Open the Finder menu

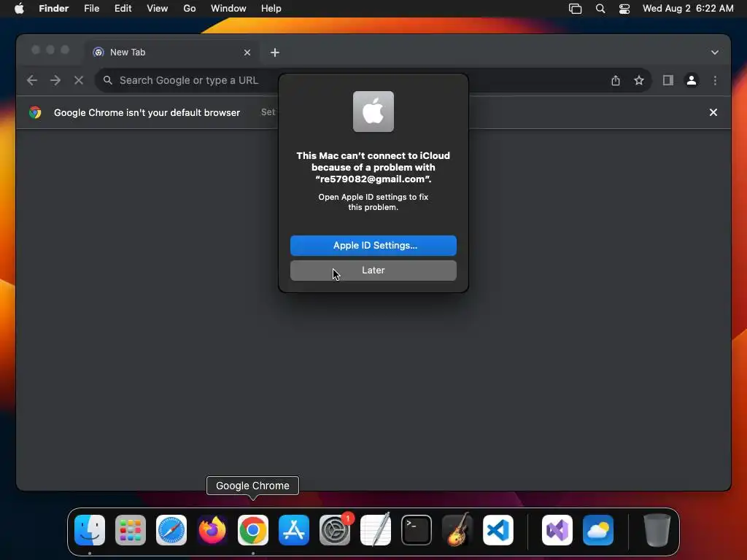click(53, 9)
